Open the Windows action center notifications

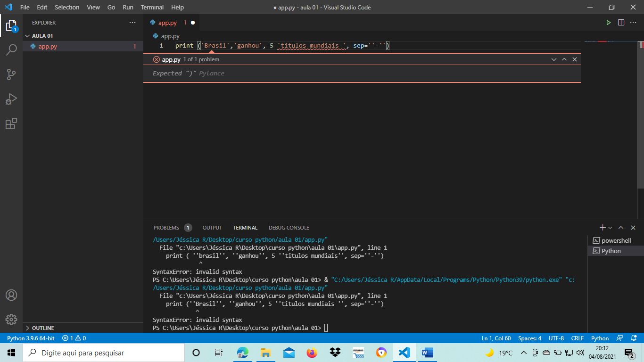pyautogui.click(x=629, y=353)
